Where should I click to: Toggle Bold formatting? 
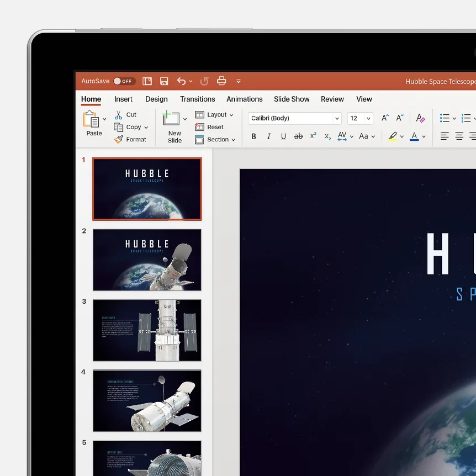pyautogui.click(x=254, y=136)
